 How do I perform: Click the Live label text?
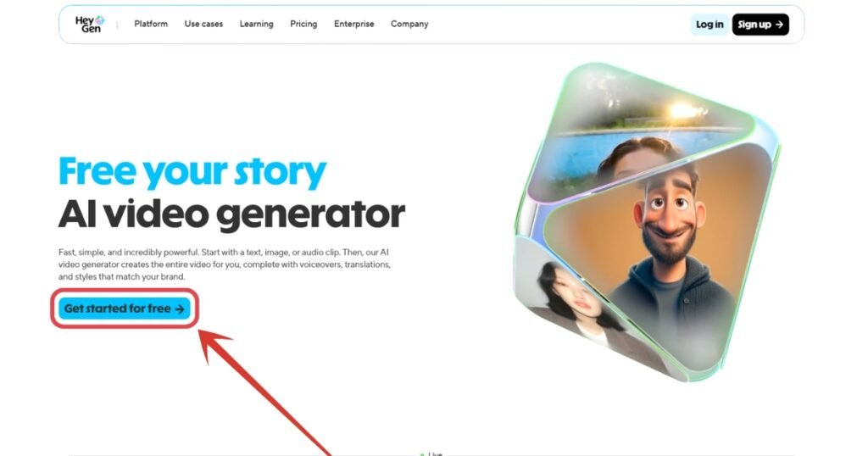click(x=435, y=453)
